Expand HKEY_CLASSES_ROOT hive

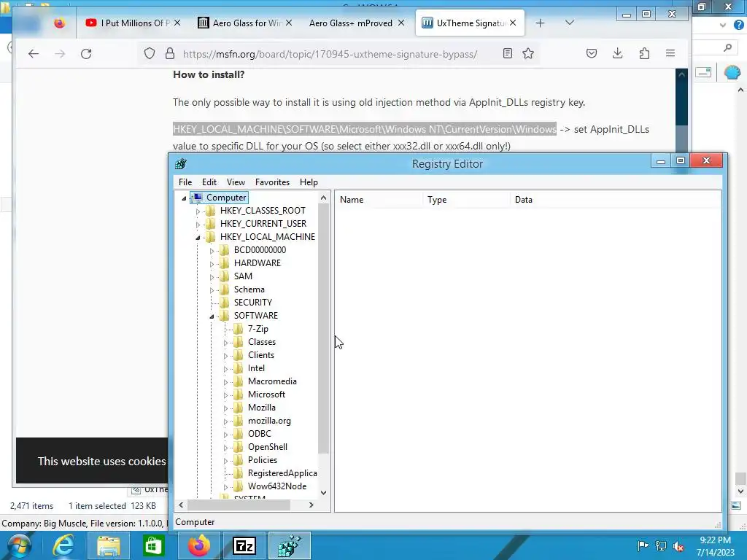198,211
